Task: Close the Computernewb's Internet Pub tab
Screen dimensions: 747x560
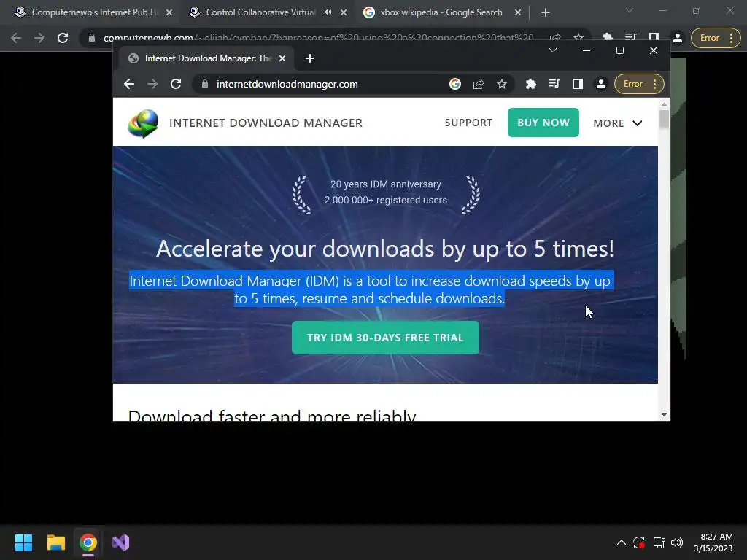Action: pos(169,13)
